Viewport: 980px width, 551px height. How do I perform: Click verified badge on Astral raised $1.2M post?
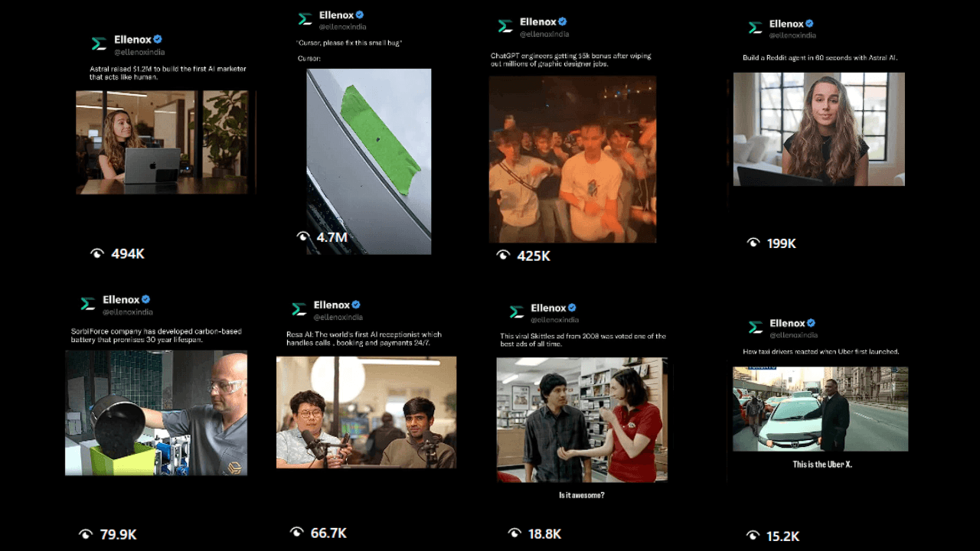click(x=158, y=39)
